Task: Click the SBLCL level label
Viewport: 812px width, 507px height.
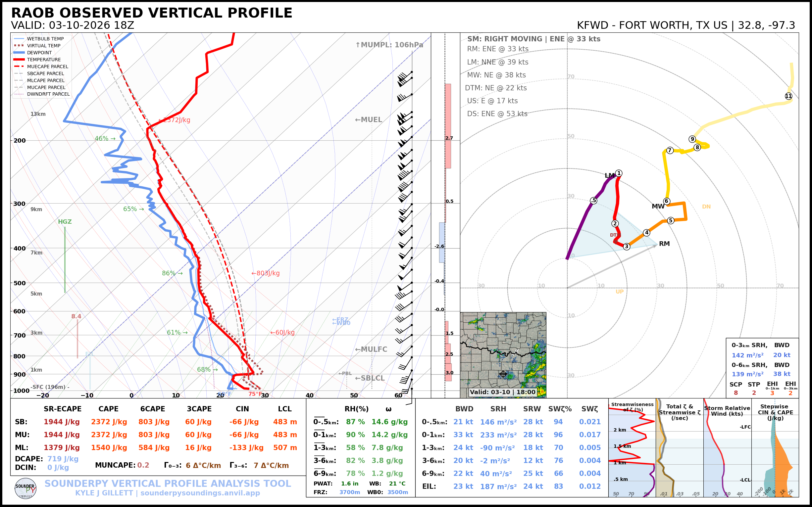Action: tap(370, 378)
